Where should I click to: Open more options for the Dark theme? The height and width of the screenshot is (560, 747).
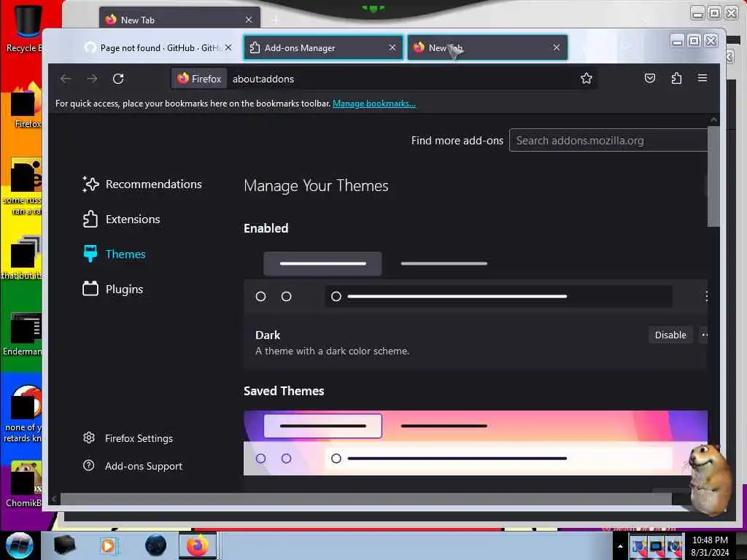point(704,335)
